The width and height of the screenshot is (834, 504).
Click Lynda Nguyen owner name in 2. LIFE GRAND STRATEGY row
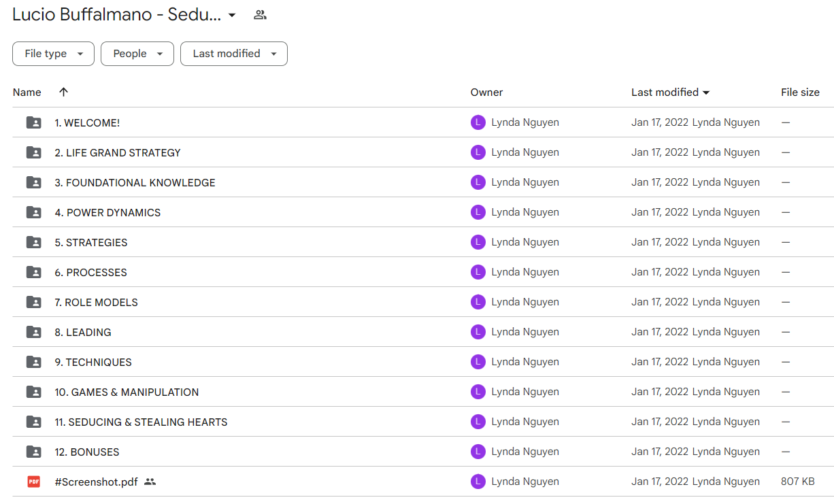tap(525, 152)
